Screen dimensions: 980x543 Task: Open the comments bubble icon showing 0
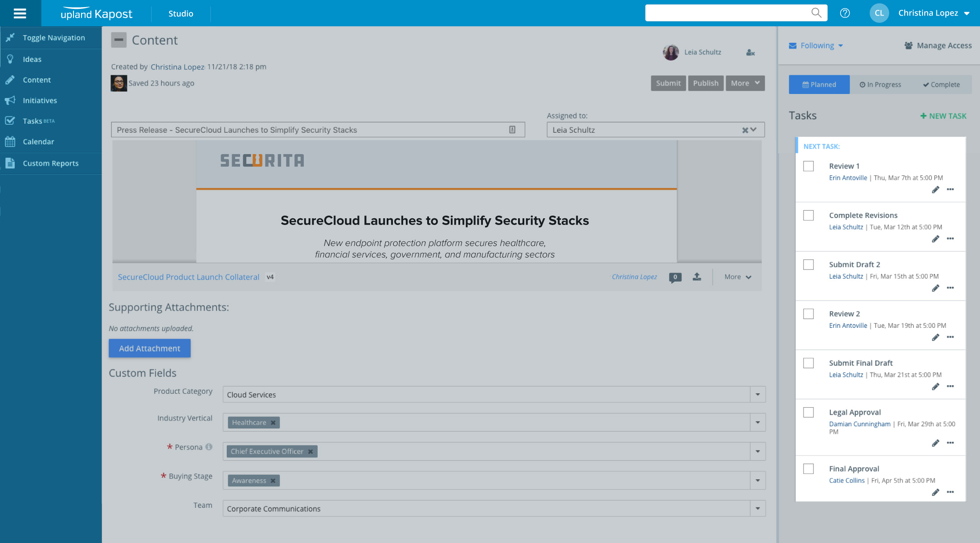675,277
